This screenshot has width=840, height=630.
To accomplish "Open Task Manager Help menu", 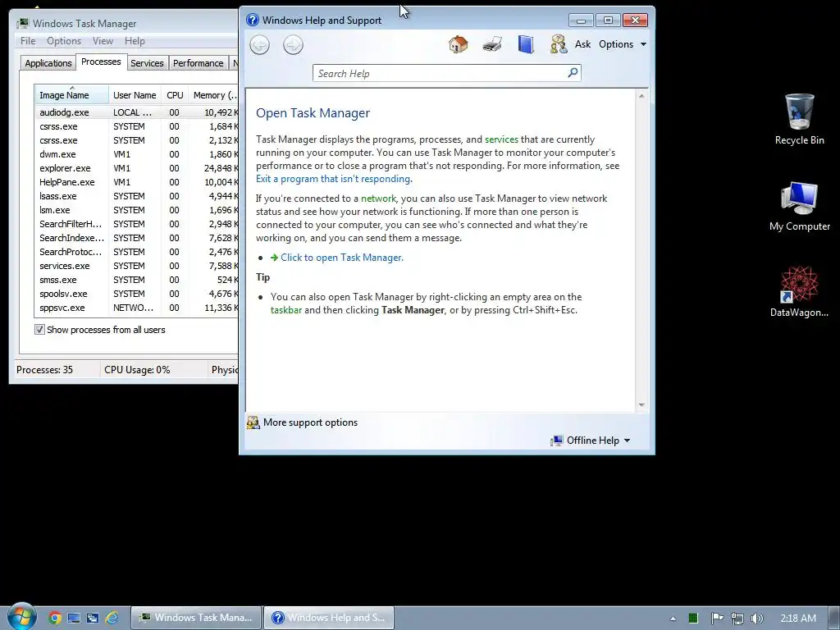I will point(135,41).
